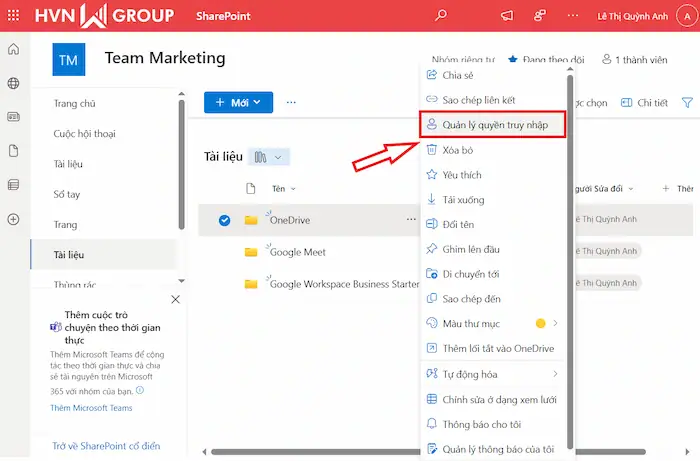Screen dimensions: 700x461
Task: Click the yellow folder color swatch
Action: pyautogui.click(x=540, y=324)
